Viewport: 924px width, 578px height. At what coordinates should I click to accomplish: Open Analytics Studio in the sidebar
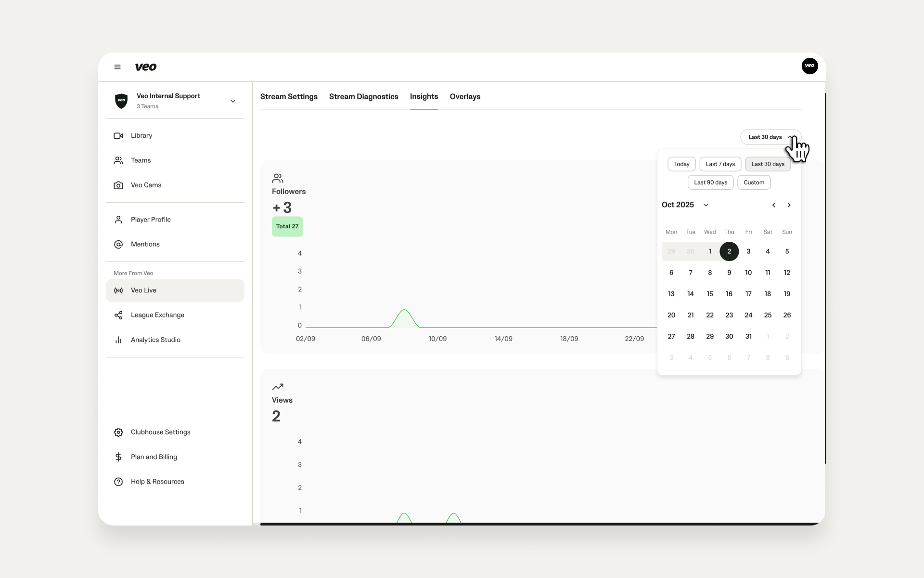pyautogui.click(x=175, y=340)
